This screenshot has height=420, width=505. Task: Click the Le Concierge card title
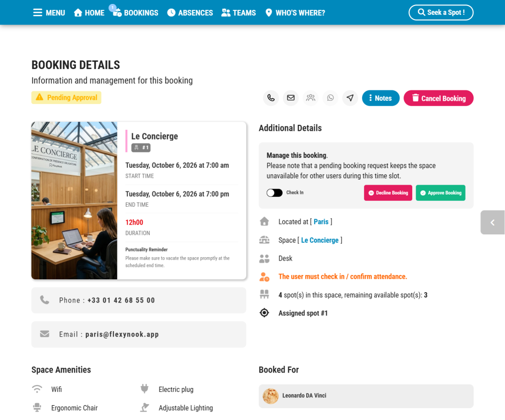[x=154, y=136]
